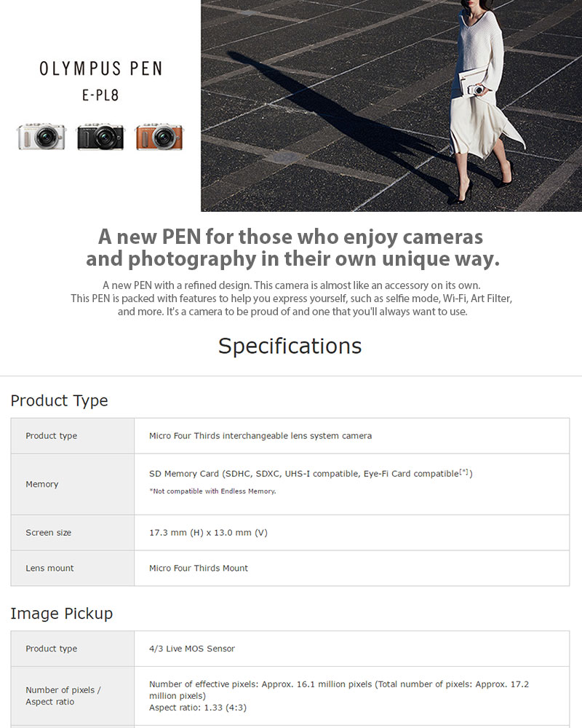Open the hero photo of woman walking
The image size is (582, 728).
[391, 106]
